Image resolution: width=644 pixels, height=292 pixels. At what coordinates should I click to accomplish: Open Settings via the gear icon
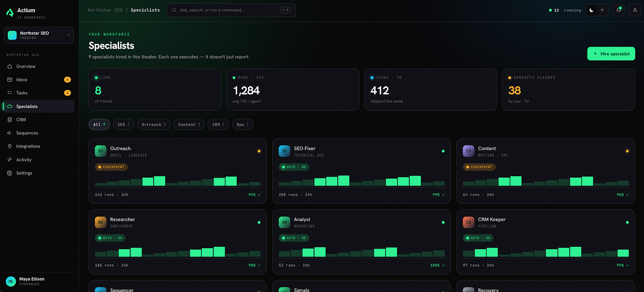coord(10,173)
